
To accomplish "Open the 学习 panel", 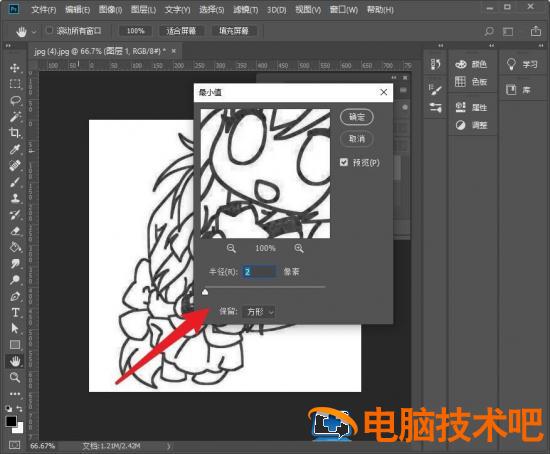I will click(x=522, y=64).
